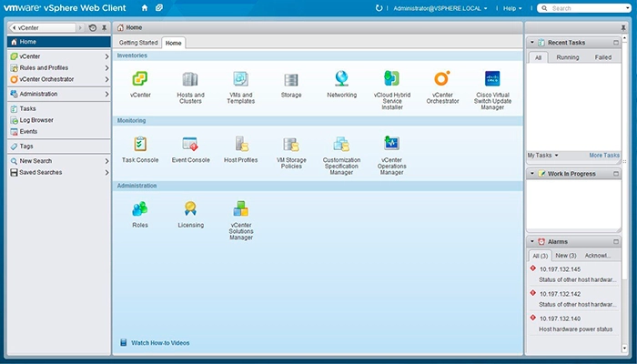
Task: Pin the navigator panel
Action: [x=105, y=27]
